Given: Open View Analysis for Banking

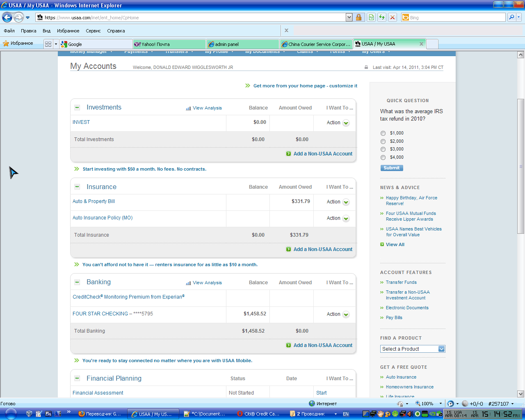Looking at the screenshot, I should [x=204, y=283].
